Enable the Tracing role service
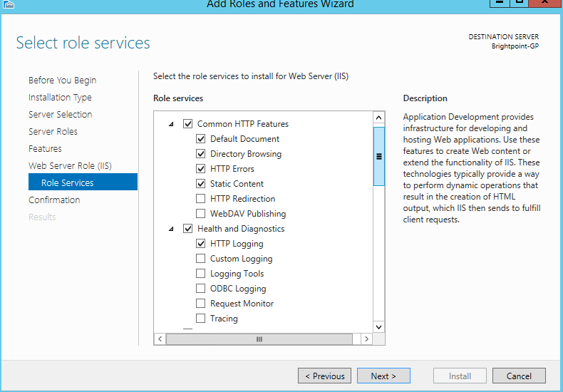This screenshot has width=563, height=392. (201, 319)
